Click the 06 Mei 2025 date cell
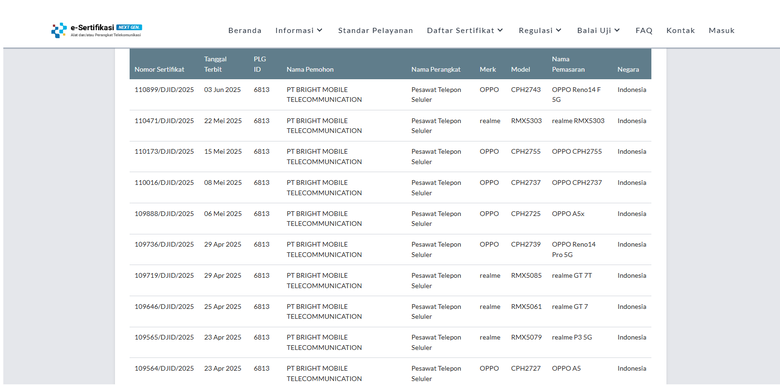This screenshot has height=390, width=780. (x=223, y=214)
